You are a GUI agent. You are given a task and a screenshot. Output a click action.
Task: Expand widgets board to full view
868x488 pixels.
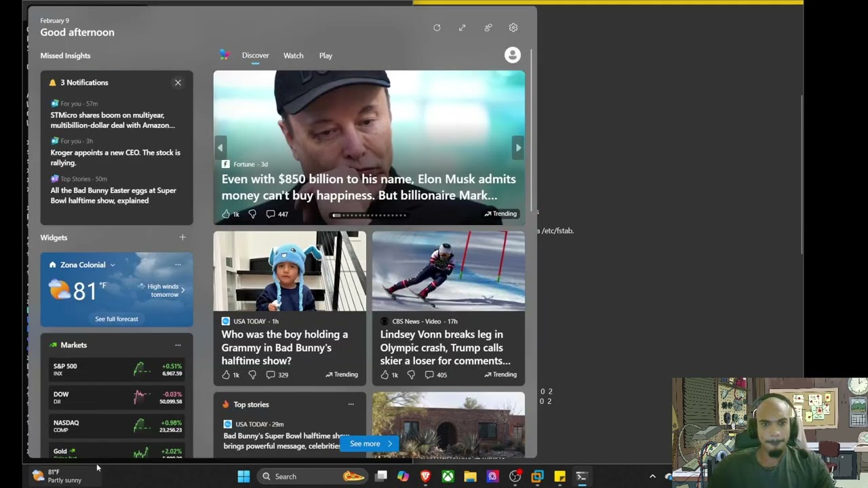coord(462,28)
